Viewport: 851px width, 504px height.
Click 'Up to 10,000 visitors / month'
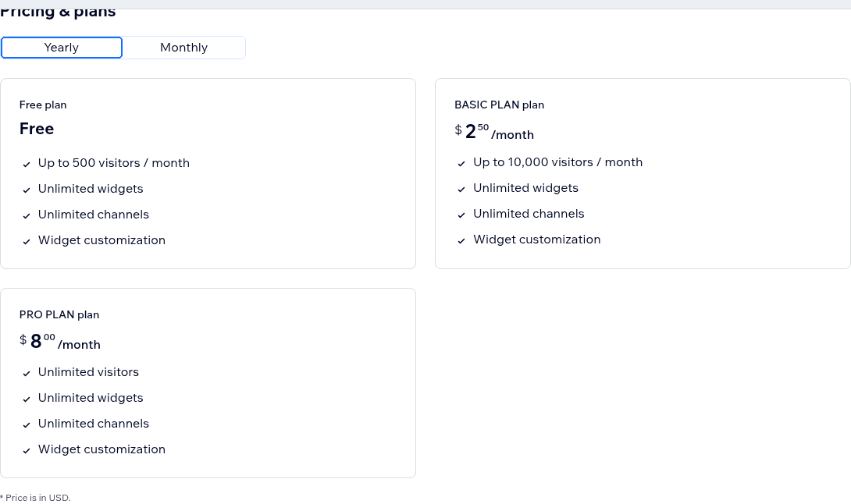pos(558,162)
